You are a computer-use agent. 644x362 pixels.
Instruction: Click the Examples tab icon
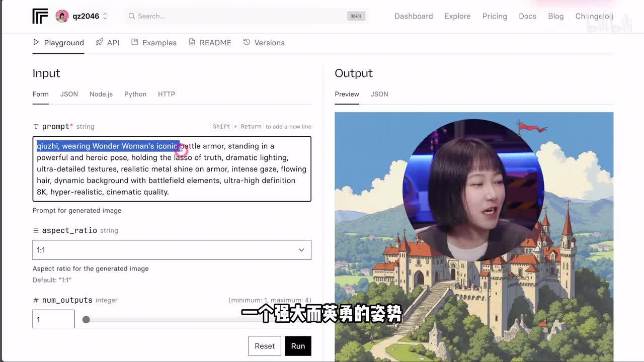point(135,42)
